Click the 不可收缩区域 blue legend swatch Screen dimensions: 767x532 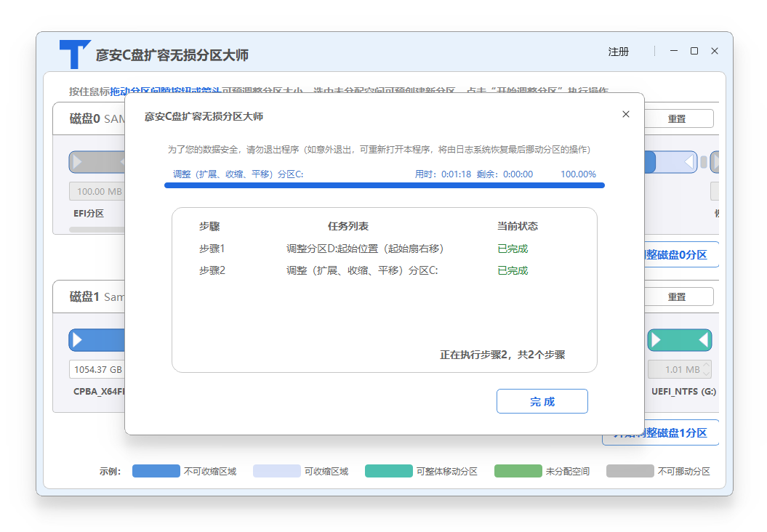[156, 471]
